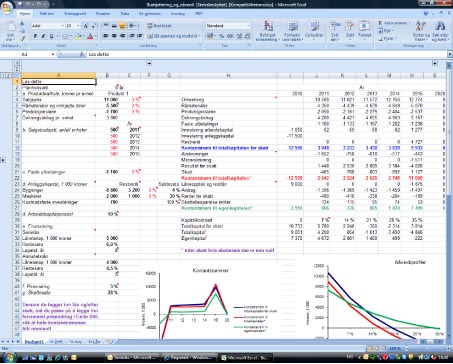Click the Sorter og filtrer icon

421,31
